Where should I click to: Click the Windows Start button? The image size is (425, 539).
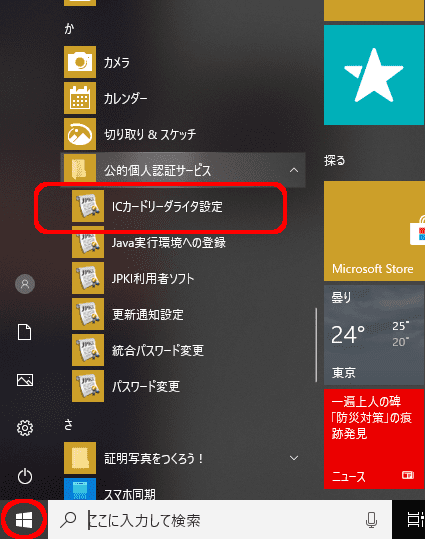24,519
